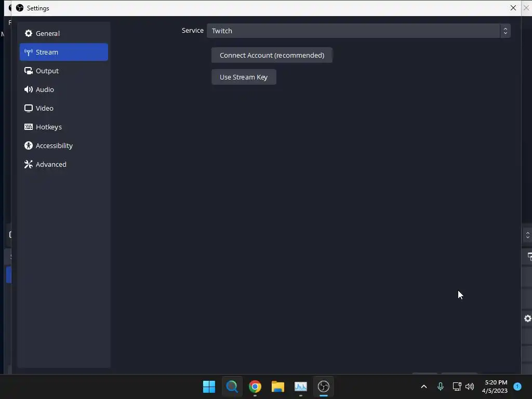The width and height of the screenshot is (532, 399).
Task: Click the Audio speaker icon in sidebar
Action: point(29,89)
